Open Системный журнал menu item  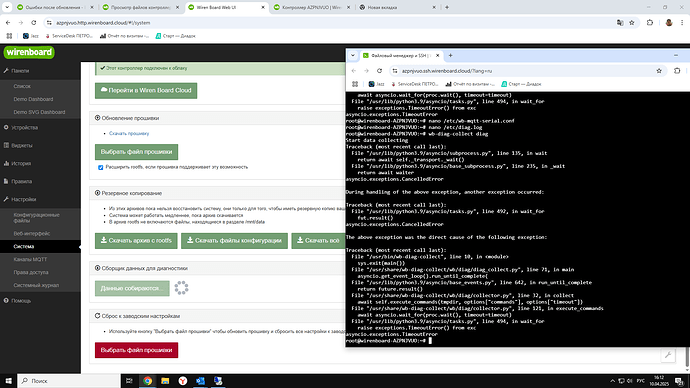tap(36, 286)
